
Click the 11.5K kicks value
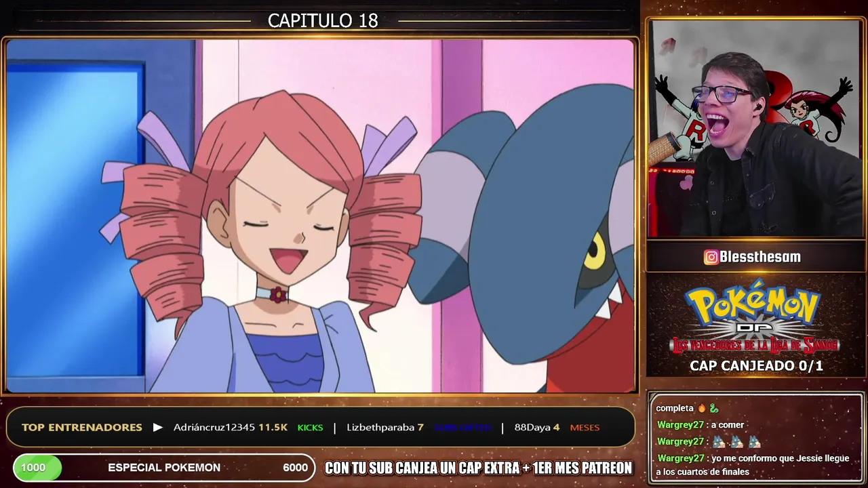coord(273,428)
